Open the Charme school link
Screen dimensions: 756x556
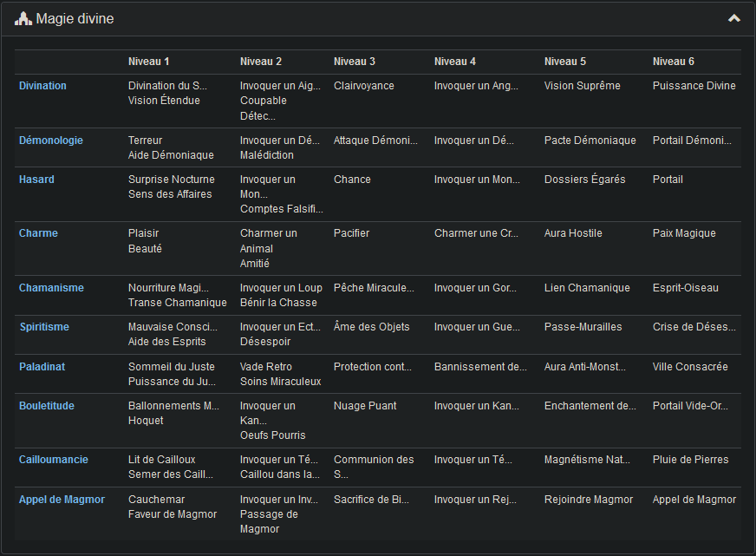tap(37, 233)
